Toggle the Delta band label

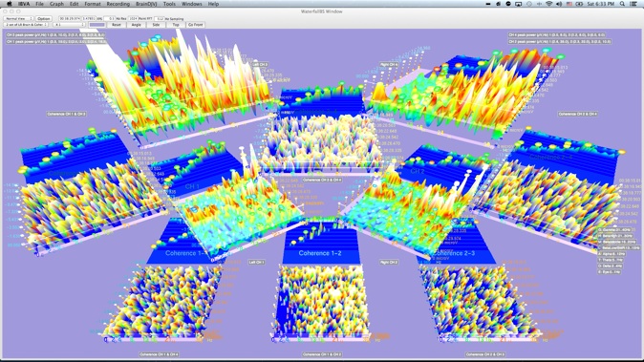point(610,266)
